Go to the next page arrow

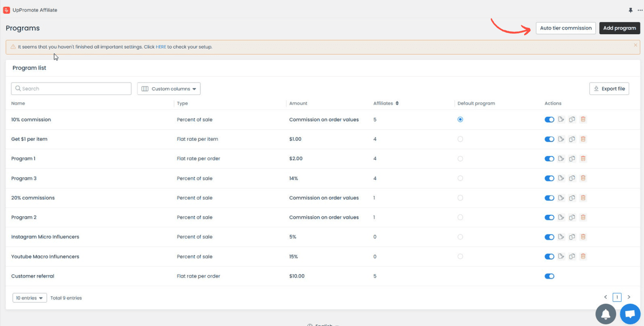pyautogui.click(x=629, y=297)
